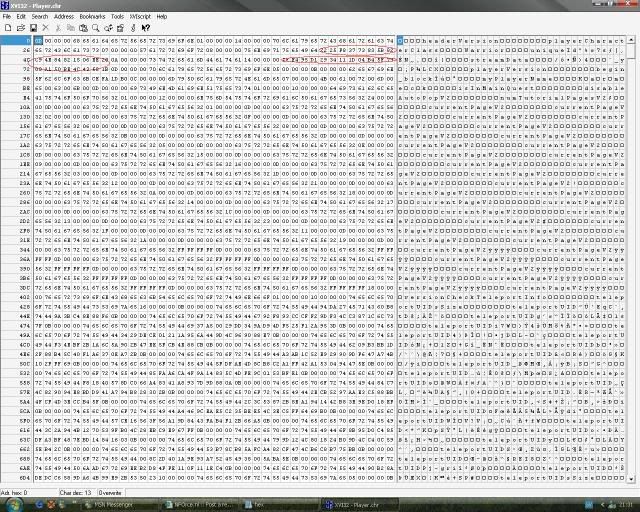This screenshot has width=640, height=512.
Task: Click XVI32 application icon in title bar
Action: click(4, 5)
